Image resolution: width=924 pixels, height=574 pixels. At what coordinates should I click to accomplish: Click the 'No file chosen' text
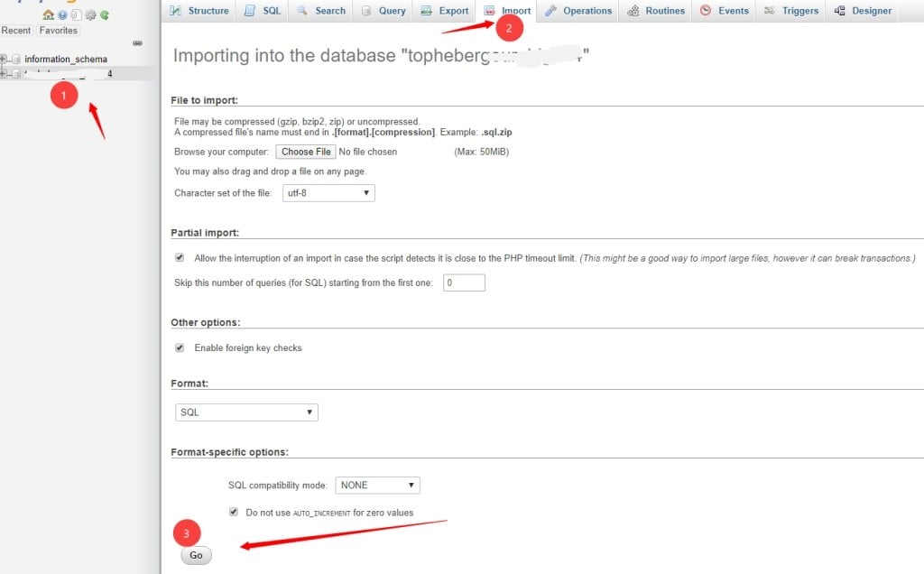(x=368, y=152)
